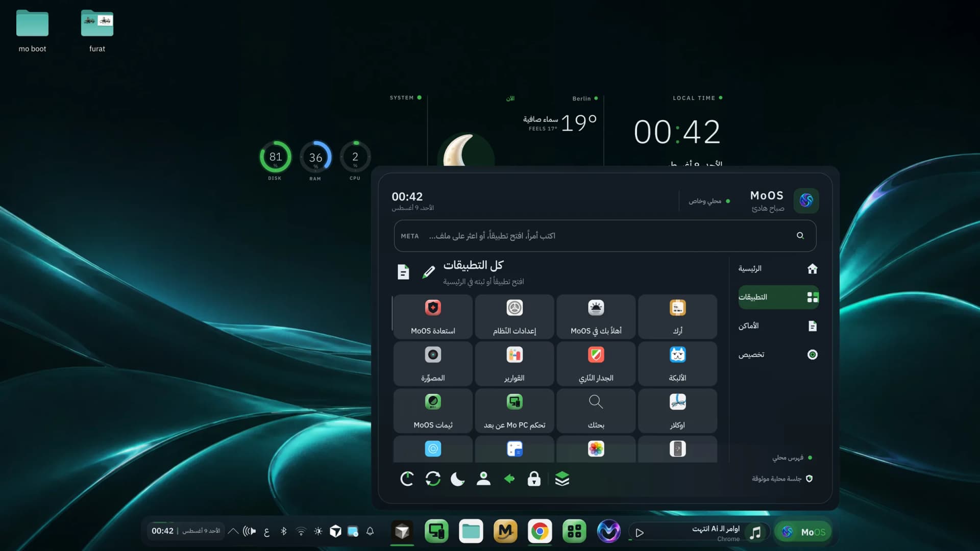Click the 19° temperature in weather widget
The width and height of the screenshot is (980, 551).
(x=579, y=123)
